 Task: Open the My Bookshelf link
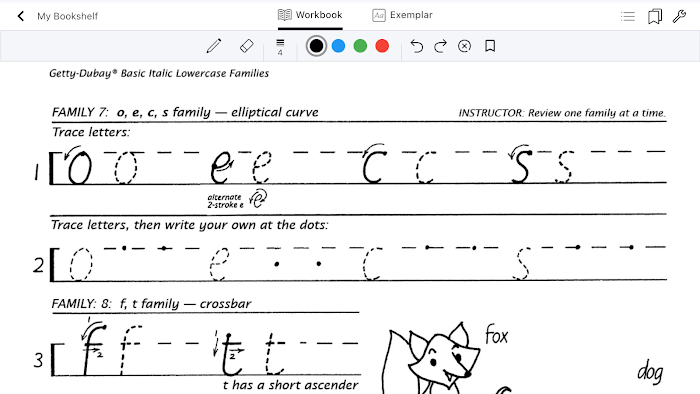coord(67,16)
